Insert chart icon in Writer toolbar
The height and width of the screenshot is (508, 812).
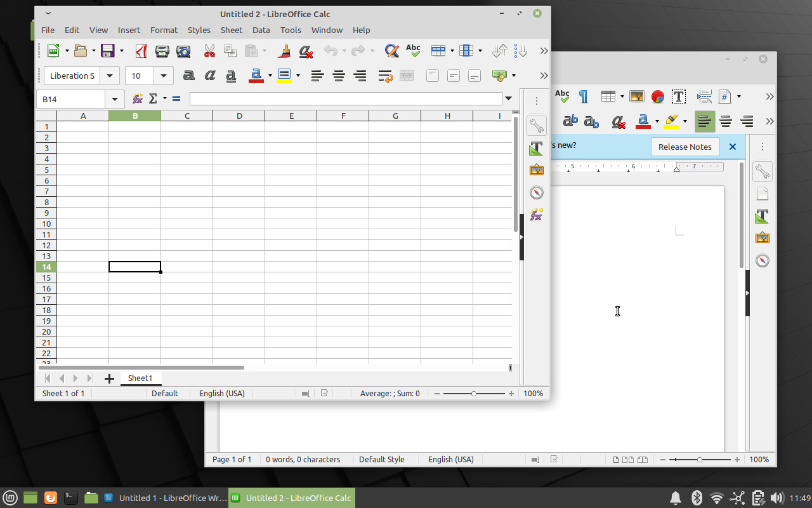[x=658, y=97]
